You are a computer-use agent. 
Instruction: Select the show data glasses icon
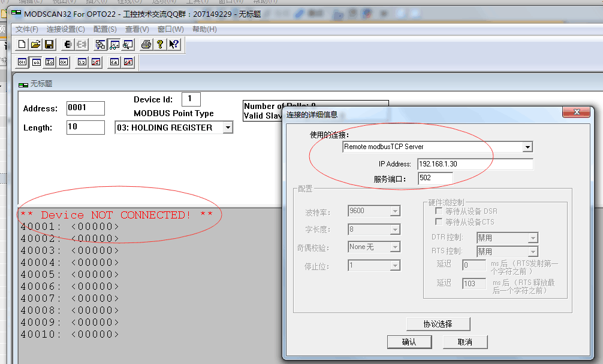pos(114,44)
